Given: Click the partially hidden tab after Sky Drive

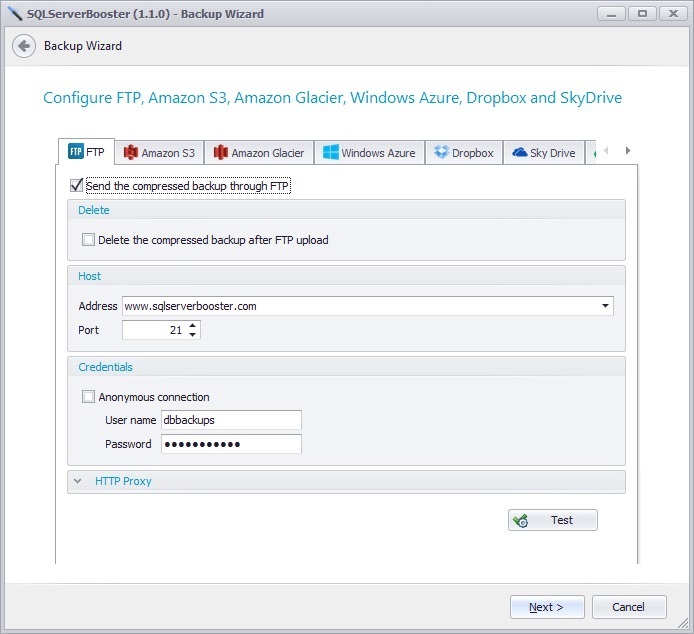Looking at the screenshot, I should click(590, 153).
